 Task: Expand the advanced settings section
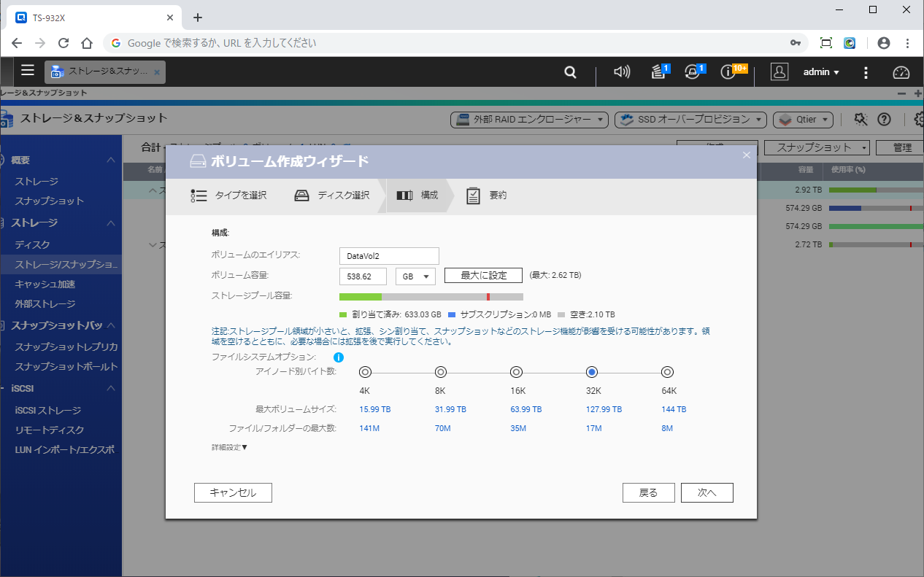[x=229, y=447]
